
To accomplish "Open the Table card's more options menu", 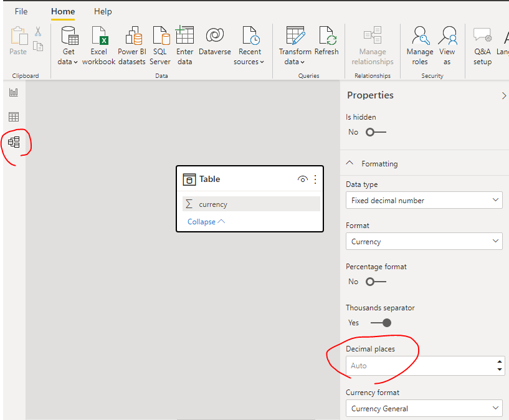I will point(315,179).
